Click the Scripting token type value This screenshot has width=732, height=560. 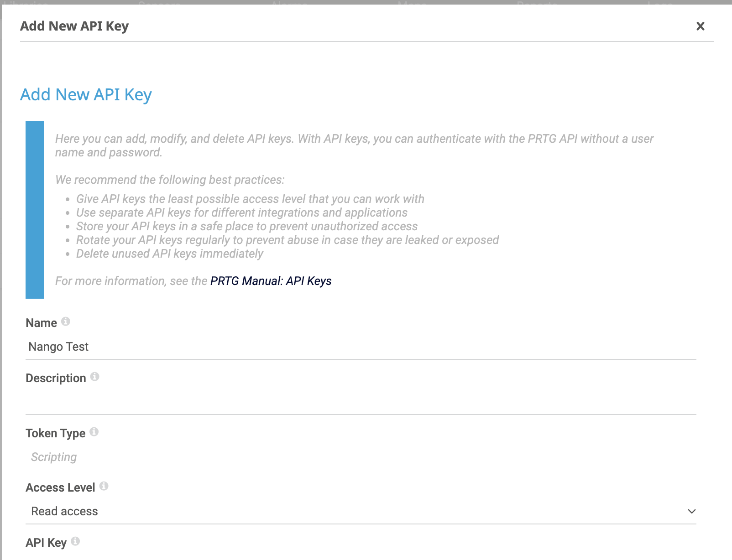[x=54, y=457]
